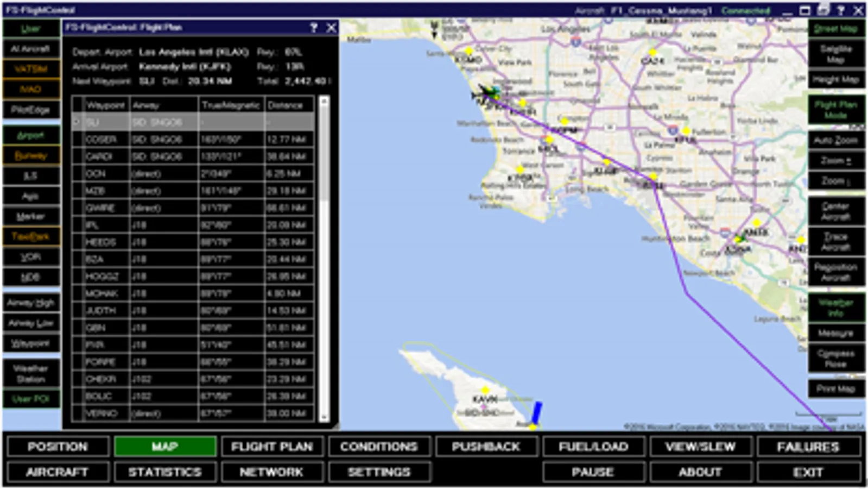Select the HEEDS waypoint row
This screenshot has width=868, height=489.
193,242
